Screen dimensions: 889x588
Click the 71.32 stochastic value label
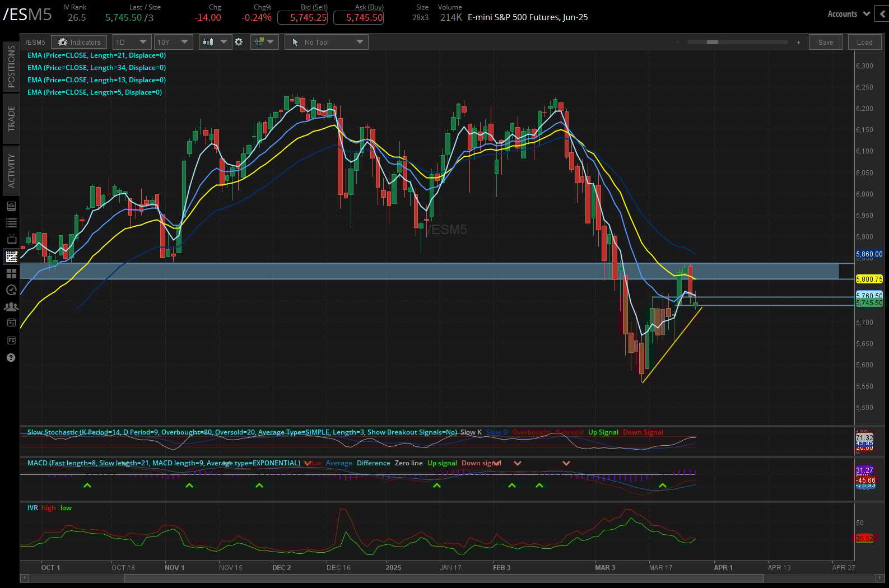click(864, 437)
